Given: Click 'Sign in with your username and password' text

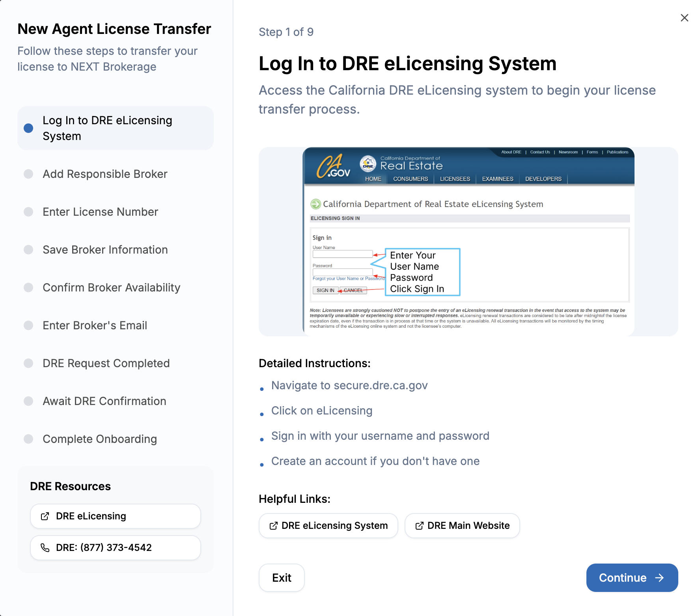Looking at the screenshot, I should (380, 436).
